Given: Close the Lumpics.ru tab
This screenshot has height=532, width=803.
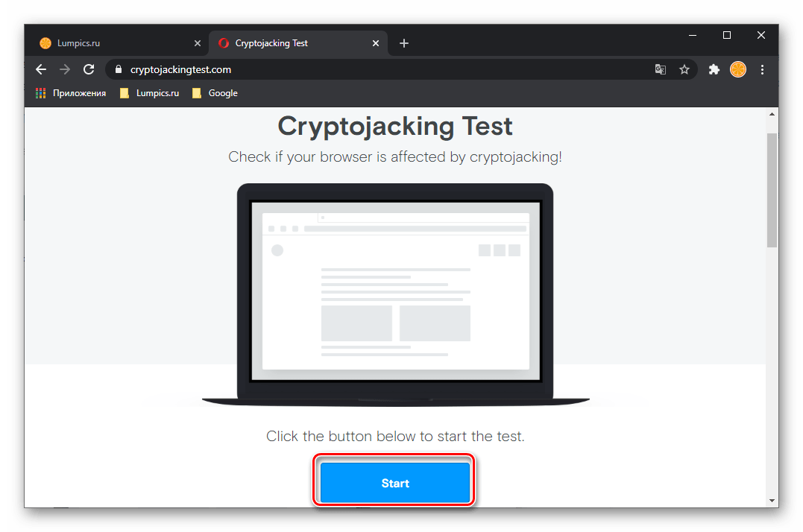Looking at the screenshot, I should pos(197,43).
